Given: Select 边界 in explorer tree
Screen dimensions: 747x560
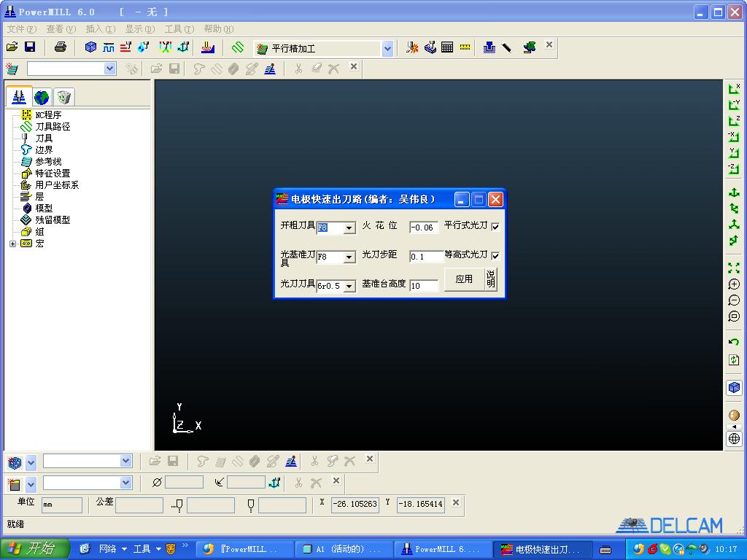Looking at the screenshot, I should (44, 150).
